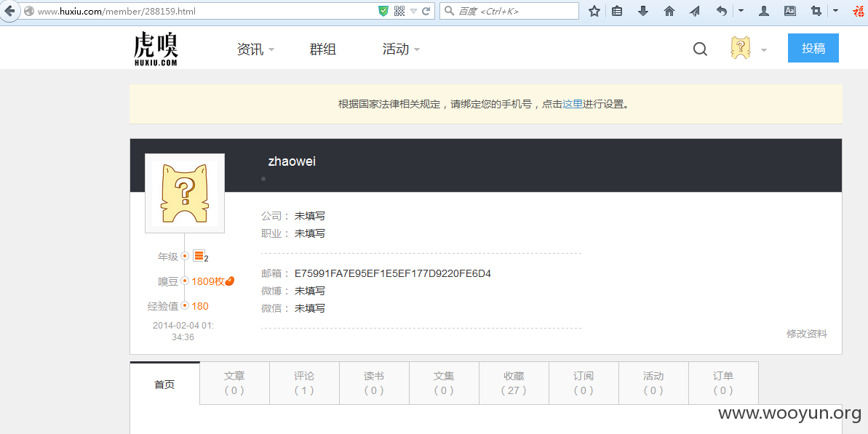This screenshot has height=434, width=868.
Task: Click the 微博 未填写 value
Action: [309, 291]
